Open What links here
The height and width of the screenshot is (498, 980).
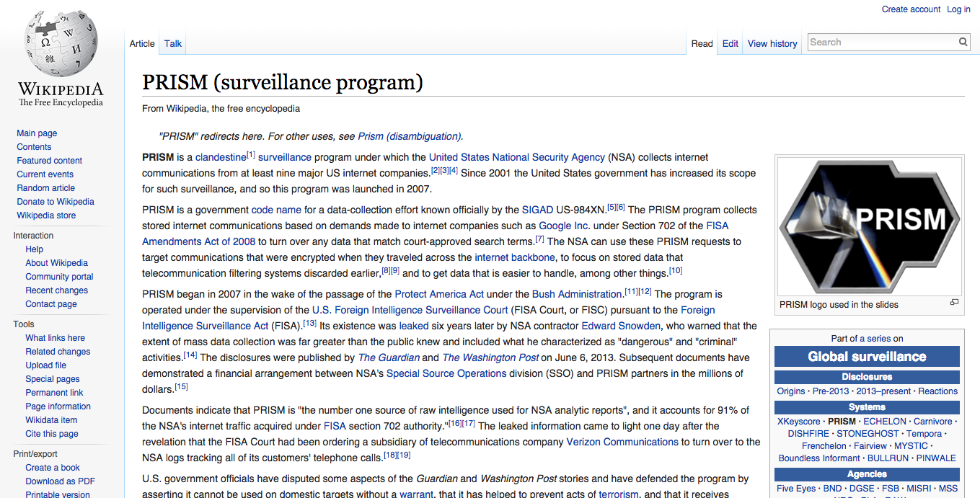pos(56,338)
